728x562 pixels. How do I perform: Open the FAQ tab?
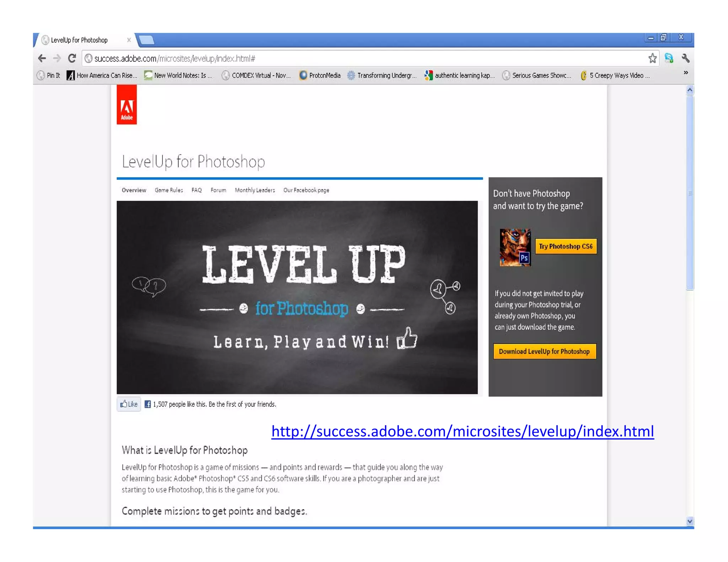point(197,190)
